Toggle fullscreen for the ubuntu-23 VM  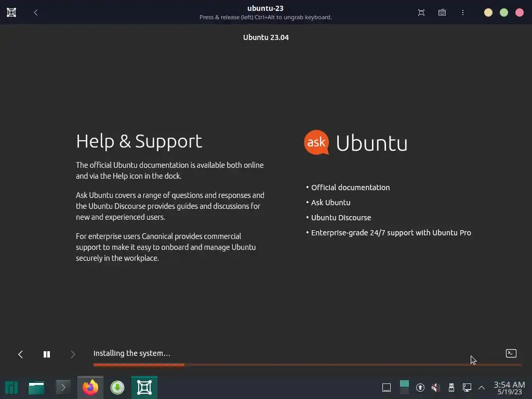(x=421, y=12)
